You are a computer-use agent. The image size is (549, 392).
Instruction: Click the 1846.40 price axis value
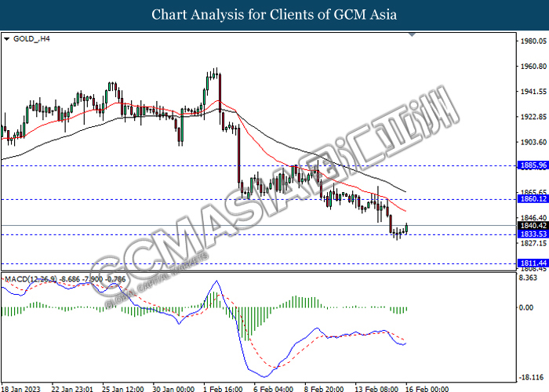point(533,218)
